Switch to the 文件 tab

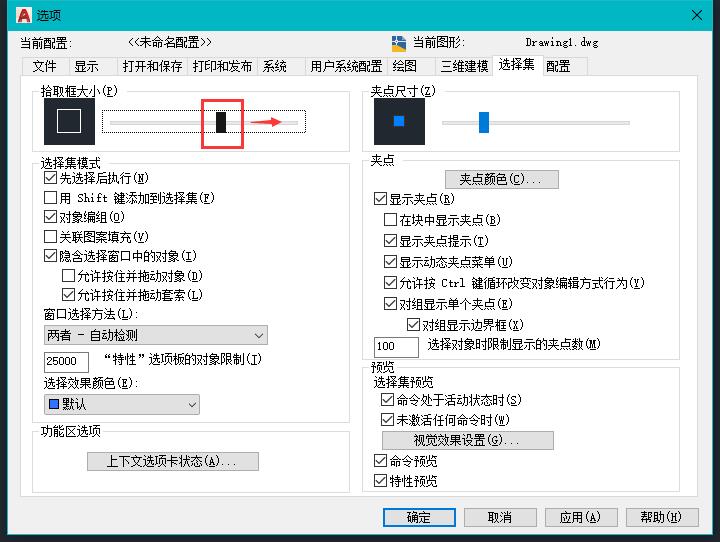[x=45, y=66]
